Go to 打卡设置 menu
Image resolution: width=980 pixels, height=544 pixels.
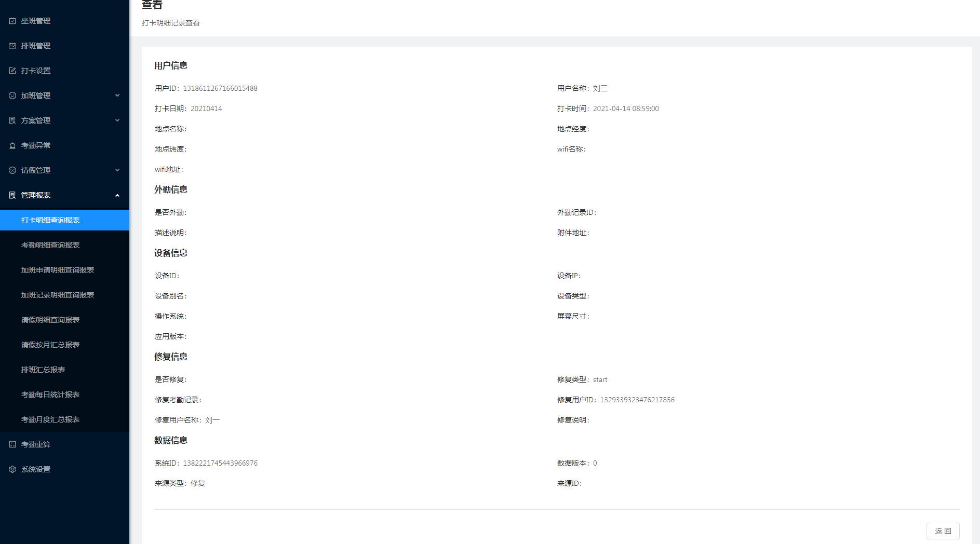[64, 71]
